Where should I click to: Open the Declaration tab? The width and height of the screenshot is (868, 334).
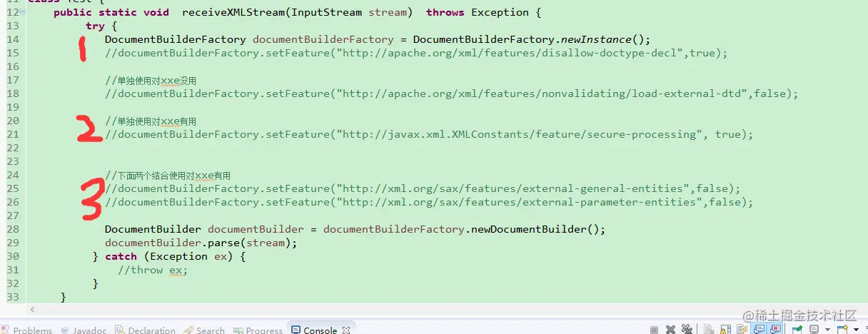click(x=146, y=330)
